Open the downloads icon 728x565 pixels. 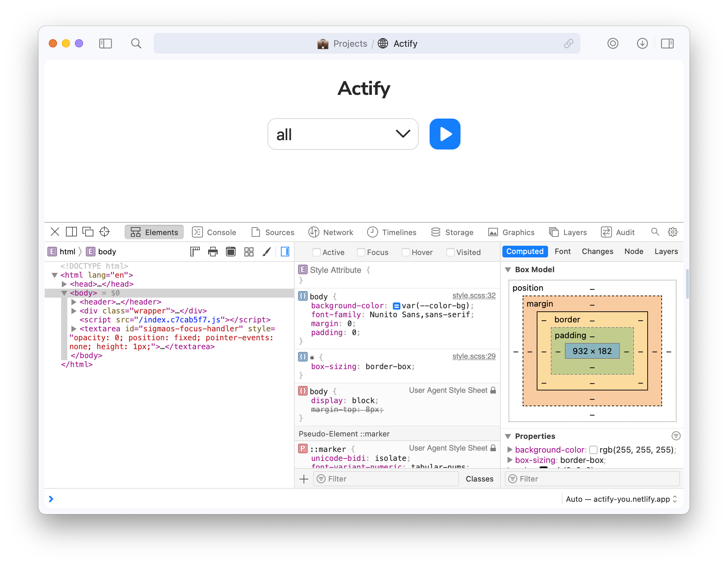pos(642,44)
